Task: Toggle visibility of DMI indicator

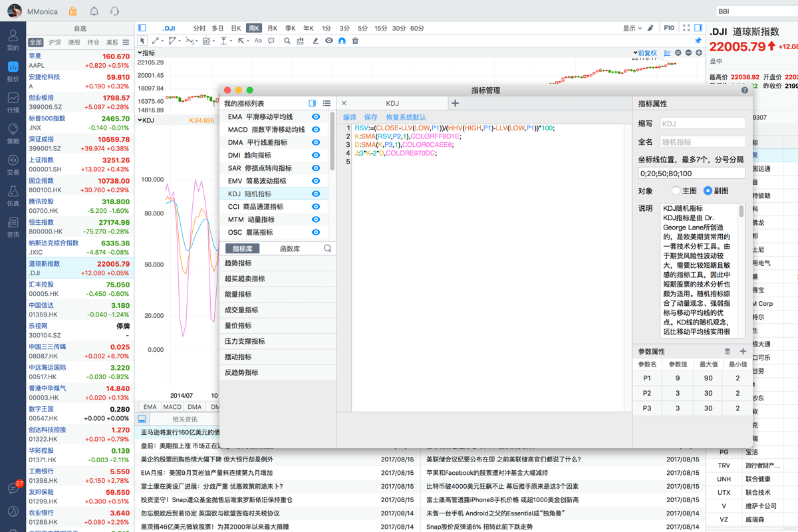Action: (316, 155)
